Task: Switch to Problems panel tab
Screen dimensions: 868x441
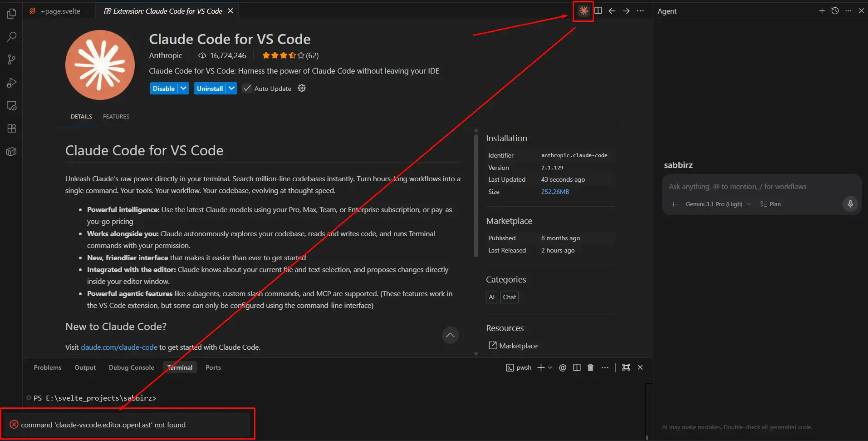Action: 48,367
